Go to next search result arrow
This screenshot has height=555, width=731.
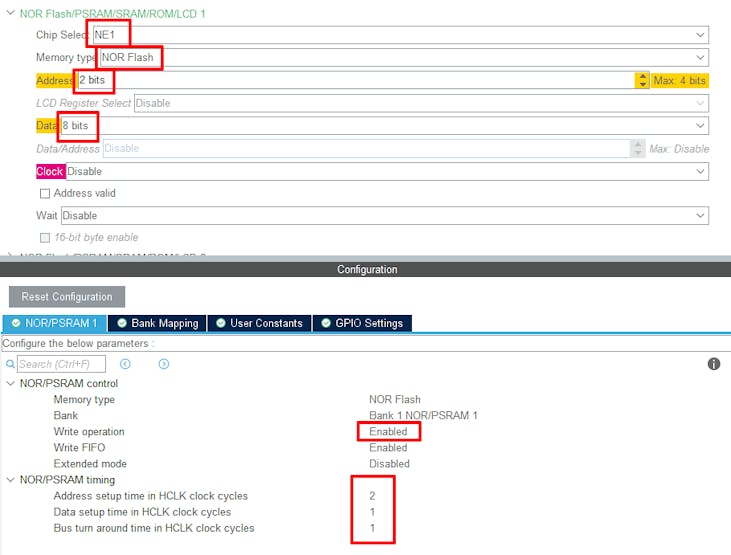click(x=164, y=364)
